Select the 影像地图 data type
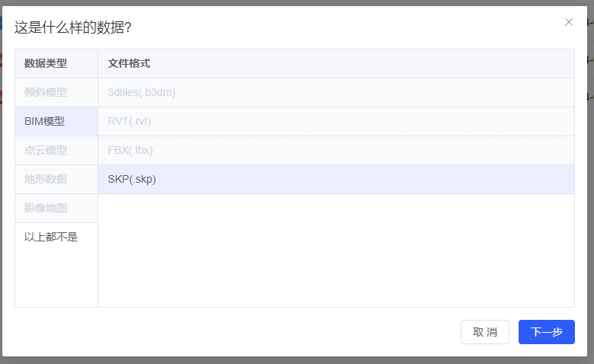This screenshot has height=364, width=594. tap(46, 208)
